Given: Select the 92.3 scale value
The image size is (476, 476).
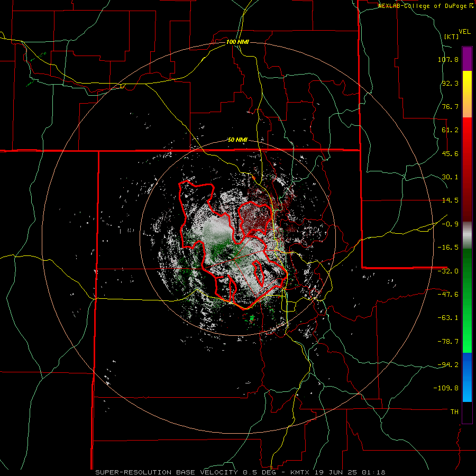Looking at the screenshot, I should point(450,83).
